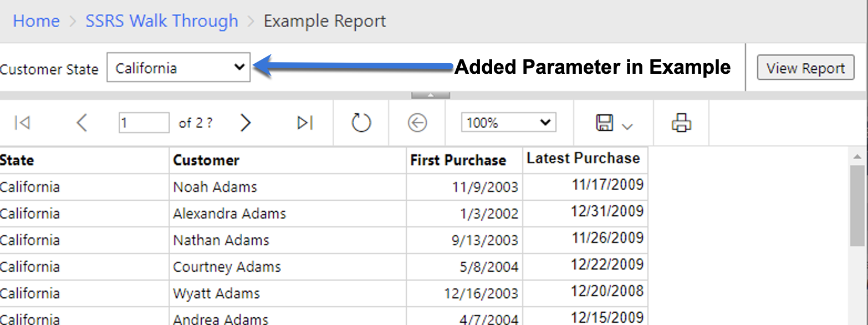The height and width of the screenshot is (325, 868).
Task: Click the View Report button
Action: tap(805, 68)
